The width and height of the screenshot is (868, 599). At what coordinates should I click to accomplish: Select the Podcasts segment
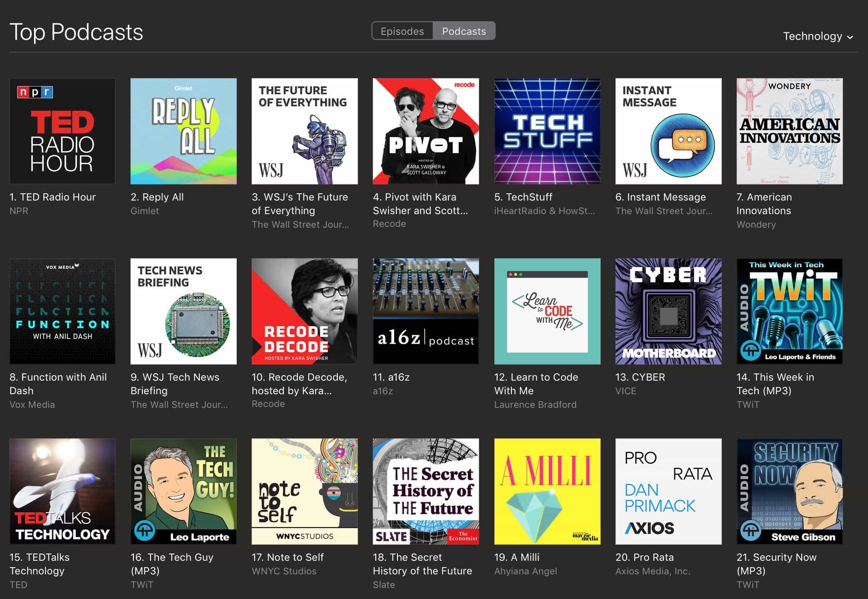tap(464, 31)
